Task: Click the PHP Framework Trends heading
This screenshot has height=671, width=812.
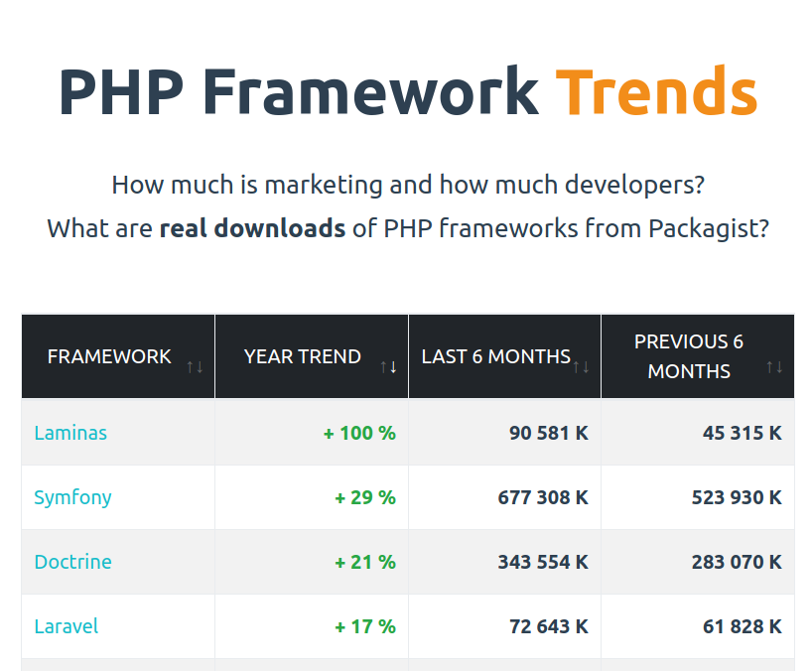Action: [408, 91]
